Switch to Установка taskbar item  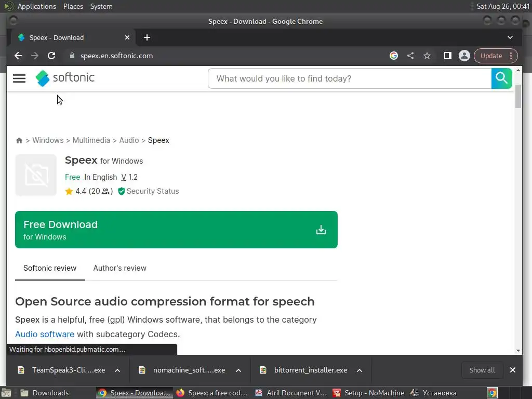click(434, 393)
